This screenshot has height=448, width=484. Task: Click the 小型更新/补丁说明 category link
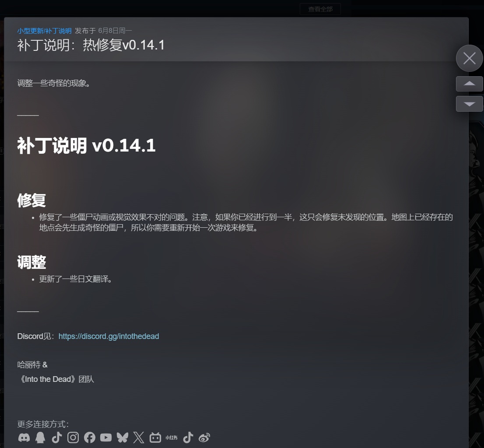tap(45, 31)
